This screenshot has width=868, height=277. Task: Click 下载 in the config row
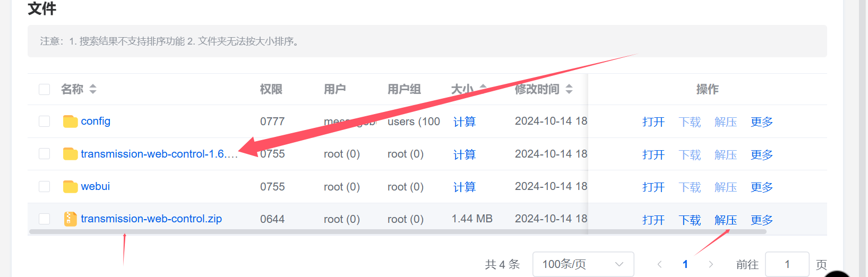(x=690, y=122)
